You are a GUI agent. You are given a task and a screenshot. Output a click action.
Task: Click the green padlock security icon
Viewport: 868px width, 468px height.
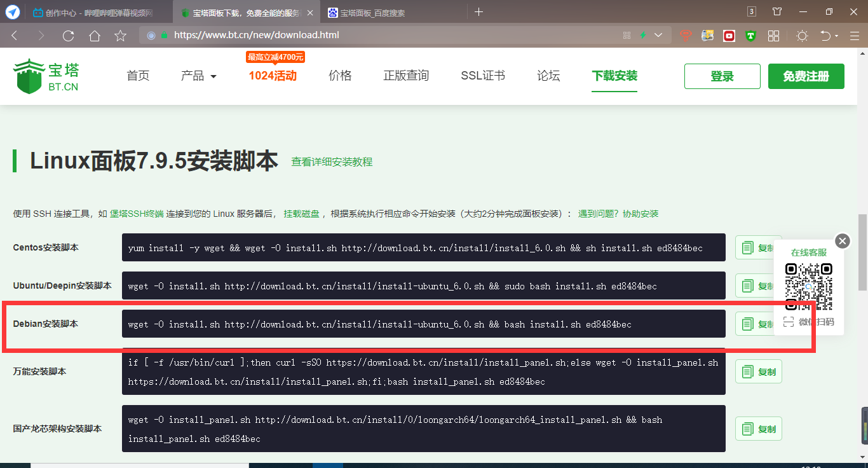click(165, 36)
